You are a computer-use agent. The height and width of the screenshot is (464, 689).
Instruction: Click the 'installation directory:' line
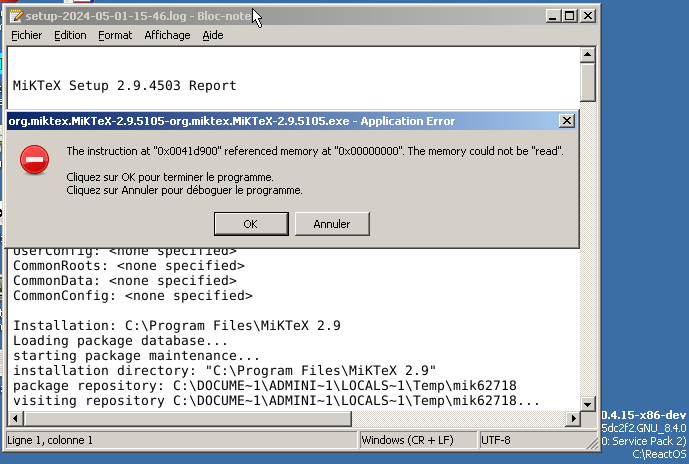point(225,370)
